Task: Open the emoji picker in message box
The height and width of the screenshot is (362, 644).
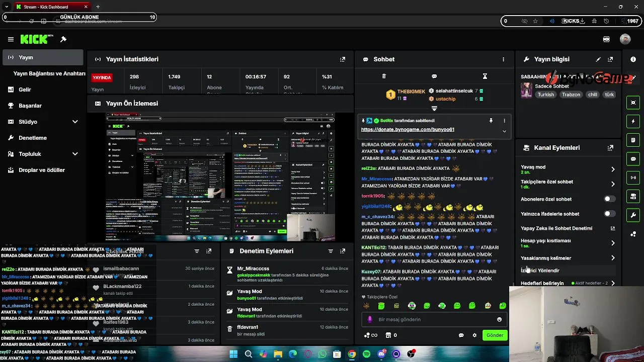Action: pos(499,319)
